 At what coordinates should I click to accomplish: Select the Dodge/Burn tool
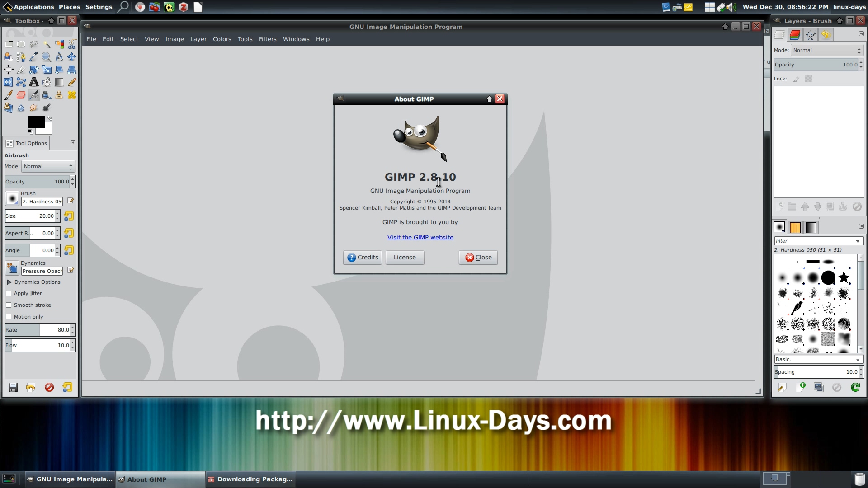tap(47, 108)
